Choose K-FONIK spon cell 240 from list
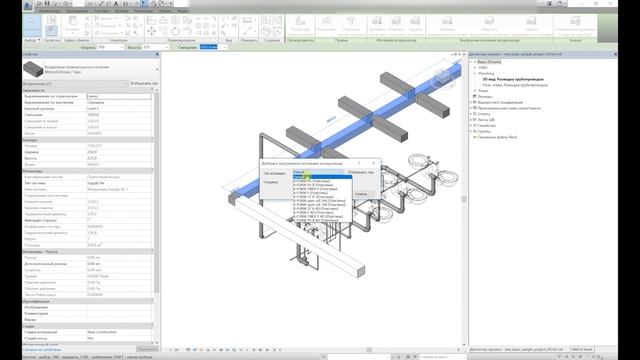 [319, 201]
